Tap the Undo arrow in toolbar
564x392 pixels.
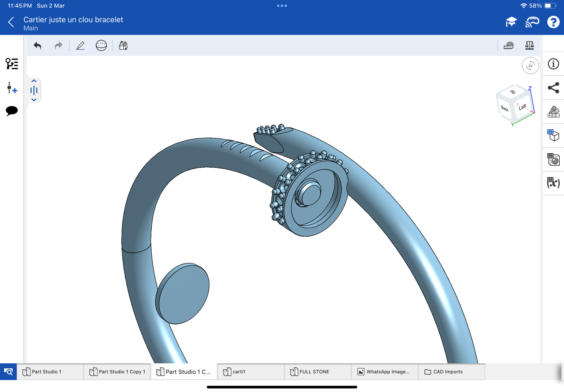[37, 46]
